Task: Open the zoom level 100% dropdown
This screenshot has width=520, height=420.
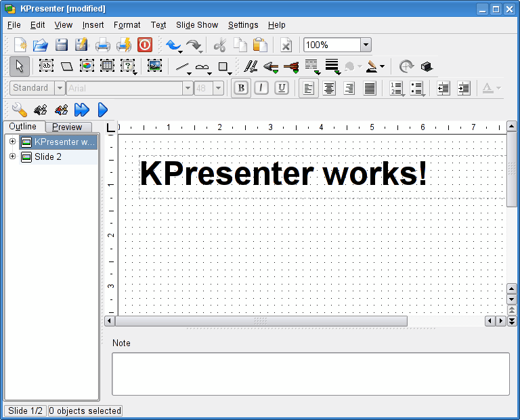Action: point(366,45)
